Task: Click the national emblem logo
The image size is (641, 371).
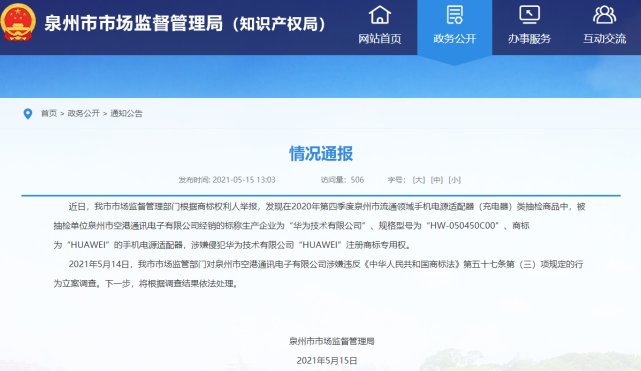Action: [18, 22]
